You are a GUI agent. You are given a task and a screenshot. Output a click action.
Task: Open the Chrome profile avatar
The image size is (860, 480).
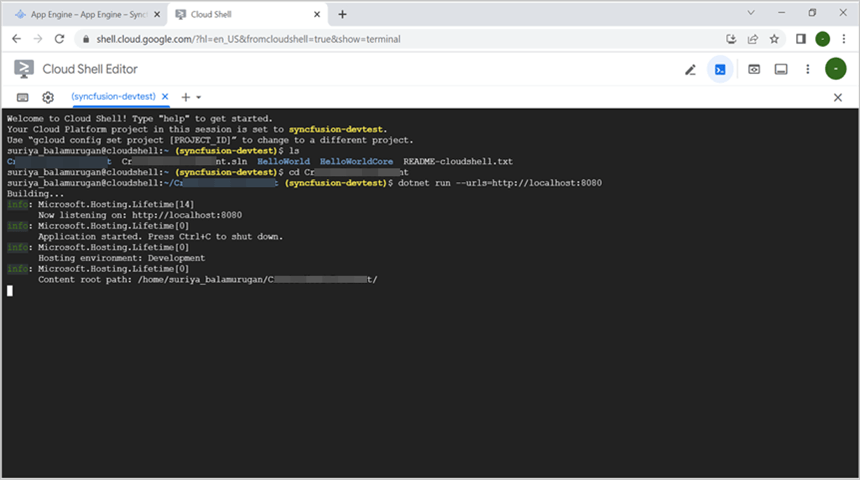pos(822,39)
